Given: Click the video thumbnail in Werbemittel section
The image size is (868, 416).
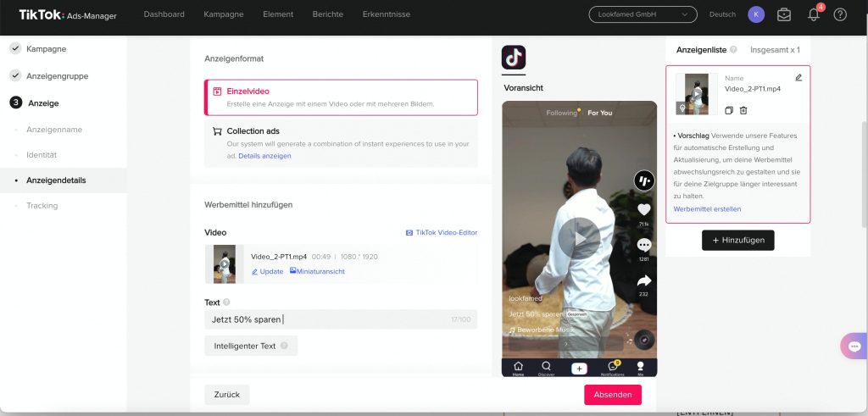Looking at the screenshot, I should [x=224, y=263].
